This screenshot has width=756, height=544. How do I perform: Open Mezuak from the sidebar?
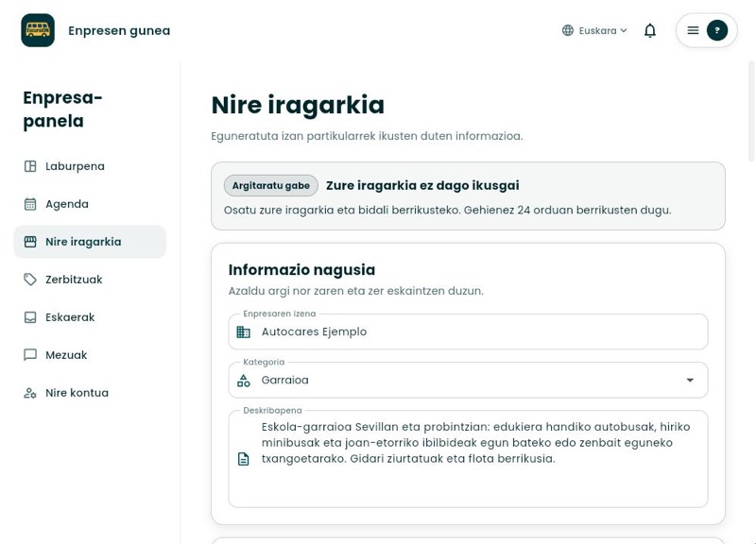[x=90, y=355]
